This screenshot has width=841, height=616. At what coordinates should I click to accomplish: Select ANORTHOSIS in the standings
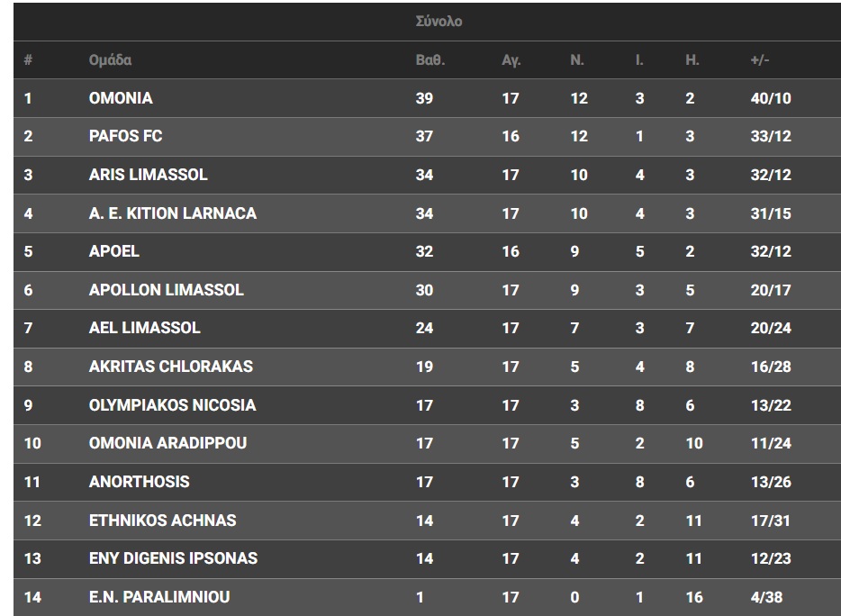tap(139, 482)
